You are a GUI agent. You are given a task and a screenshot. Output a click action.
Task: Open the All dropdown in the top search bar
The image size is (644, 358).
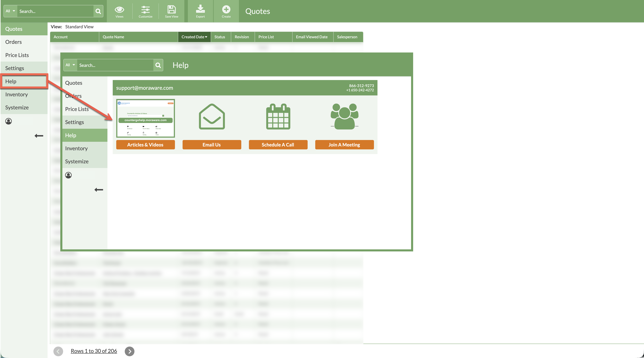coord(10,11)
